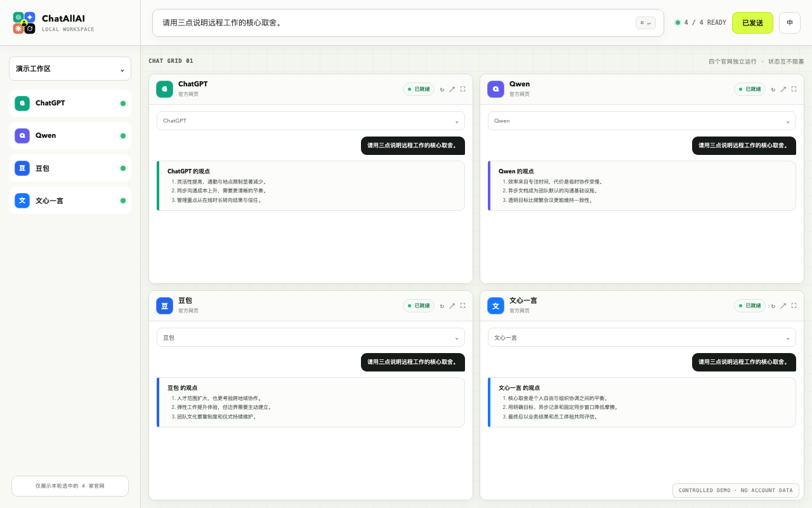The height and width of the screenshot is (508, 812).
Task: Click the 豆包 已就绪 status badge
Action: (419, 306)
